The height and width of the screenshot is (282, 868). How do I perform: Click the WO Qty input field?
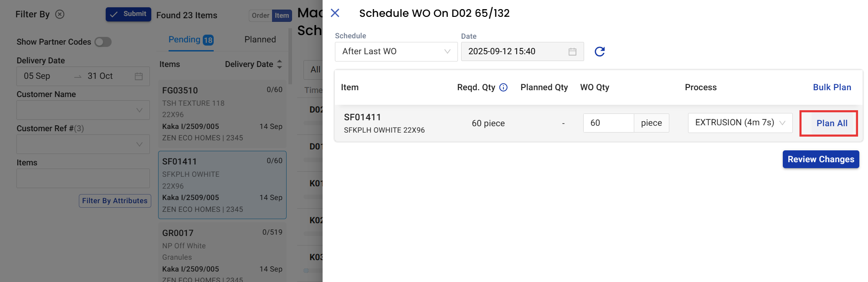(x=608, y=123)
